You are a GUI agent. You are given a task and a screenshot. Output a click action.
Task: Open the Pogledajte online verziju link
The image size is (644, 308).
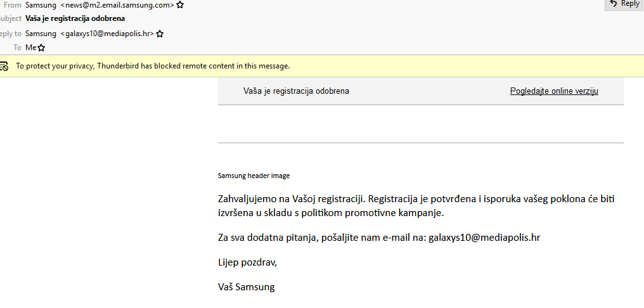554,91
